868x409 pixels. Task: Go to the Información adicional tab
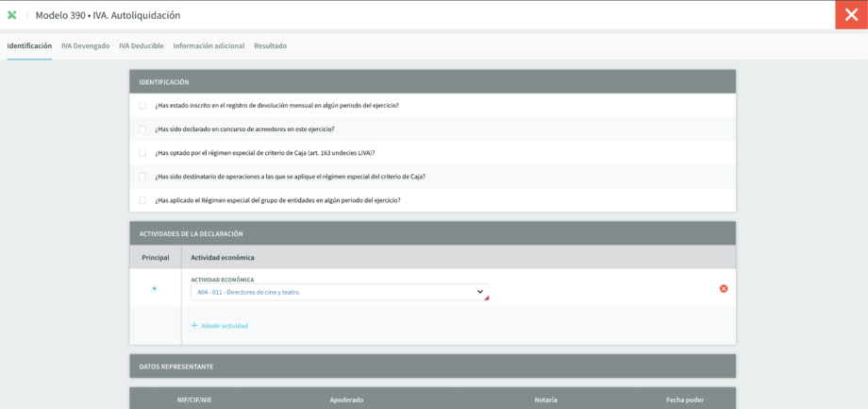pyautogui.click(x=209, y=46)
